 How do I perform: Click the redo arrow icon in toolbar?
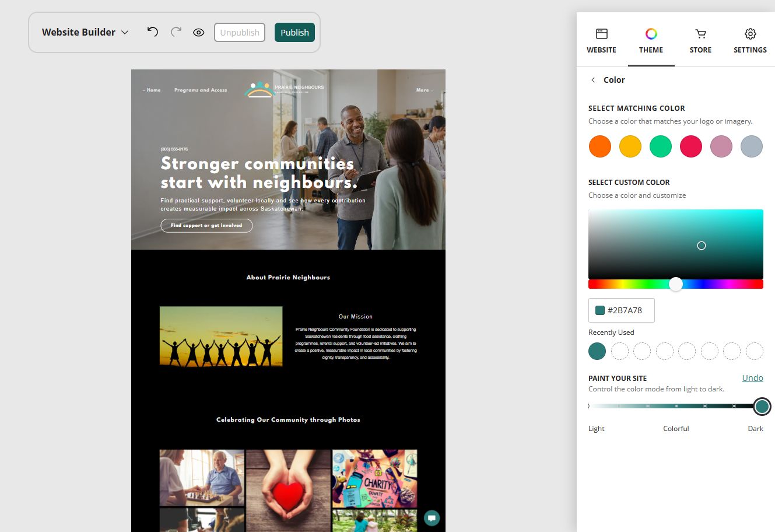[176, 32]
